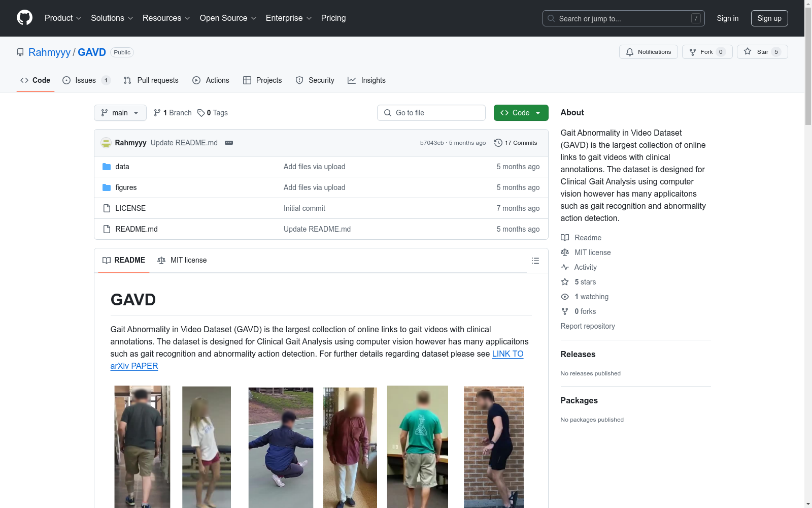Click the GAVD repository name link
The image size is (812, 508).
tap(92, 52)
